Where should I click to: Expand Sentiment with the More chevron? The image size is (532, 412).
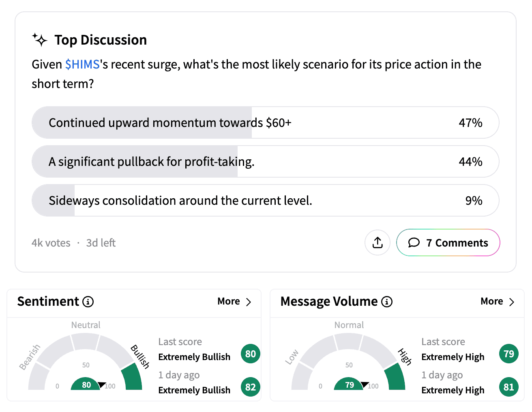[234, 301]
